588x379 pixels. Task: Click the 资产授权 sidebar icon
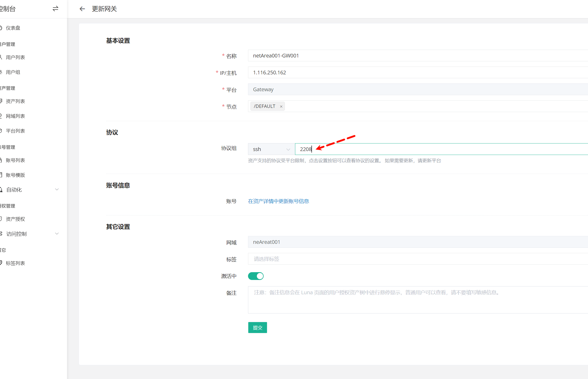[1, 219]
